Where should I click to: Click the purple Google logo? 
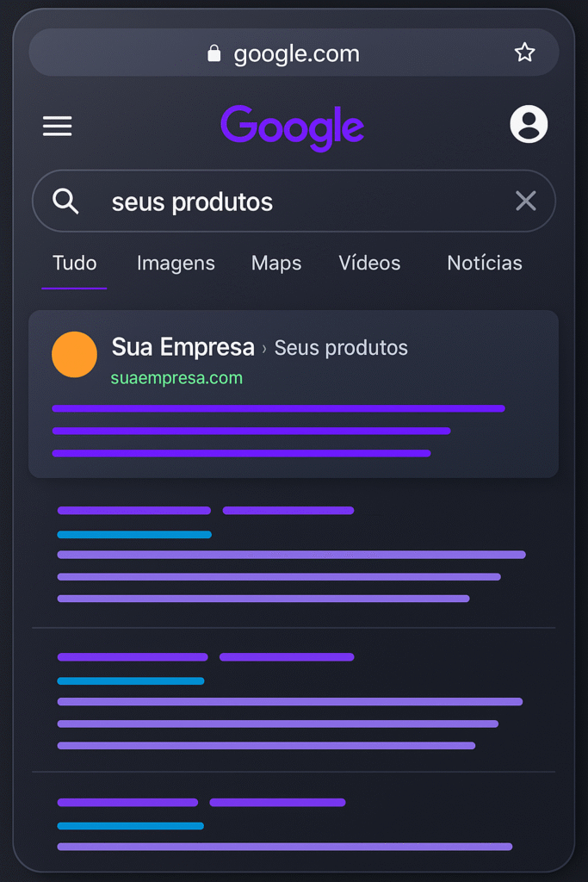pyautogui.click(x=293, y=127)
